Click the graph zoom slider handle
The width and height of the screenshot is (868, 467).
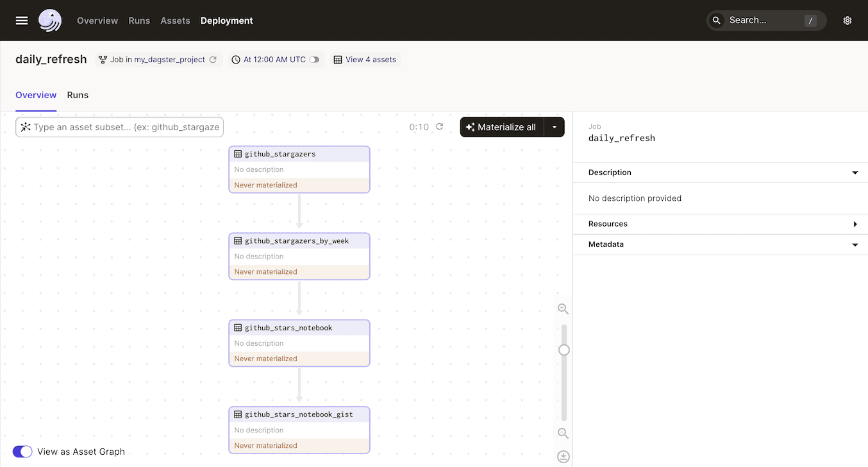[564, 350]
